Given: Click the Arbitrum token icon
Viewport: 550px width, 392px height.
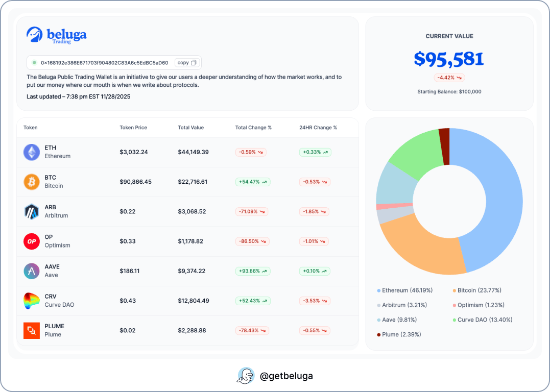Looking at the screenshot, I should pos(32,212).
